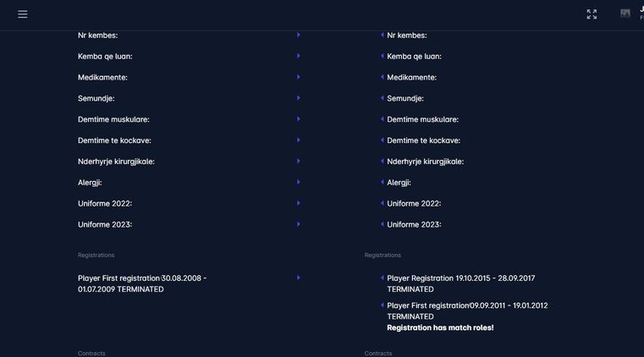Move right Uniforme 2022 value left
Viewport: 644px width, 357px height.
coord(382,203)
